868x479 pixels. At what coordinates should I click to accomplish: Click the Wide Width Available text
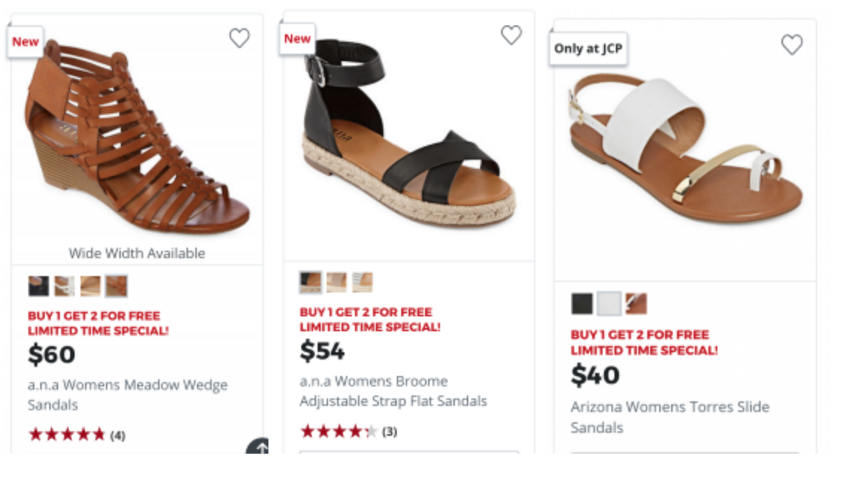click(x=136, y=253)
